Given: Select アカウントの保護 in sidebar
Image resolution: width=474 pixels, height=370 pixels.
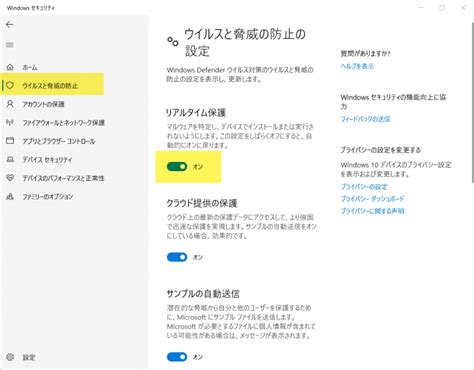Looking at the screenshot, I should 43,104.
